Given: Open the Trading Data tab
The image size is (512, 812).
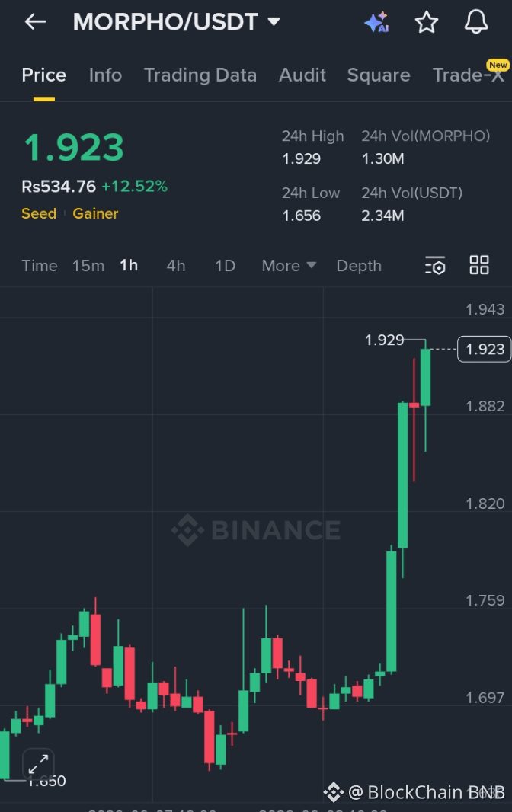Looking at the screenshot, I should pos(200,75).
